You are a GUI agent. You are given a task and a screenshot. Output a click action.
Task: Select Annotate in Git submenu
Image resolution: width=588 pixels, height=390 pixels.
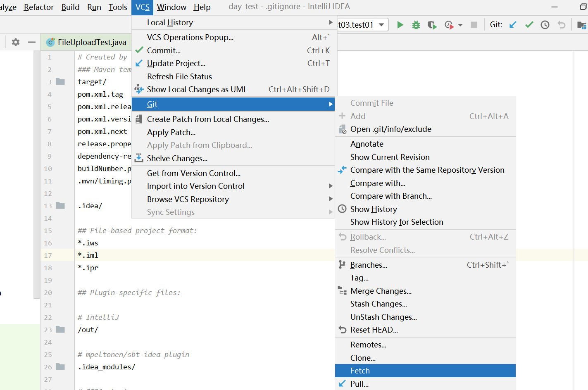(425, 144)
